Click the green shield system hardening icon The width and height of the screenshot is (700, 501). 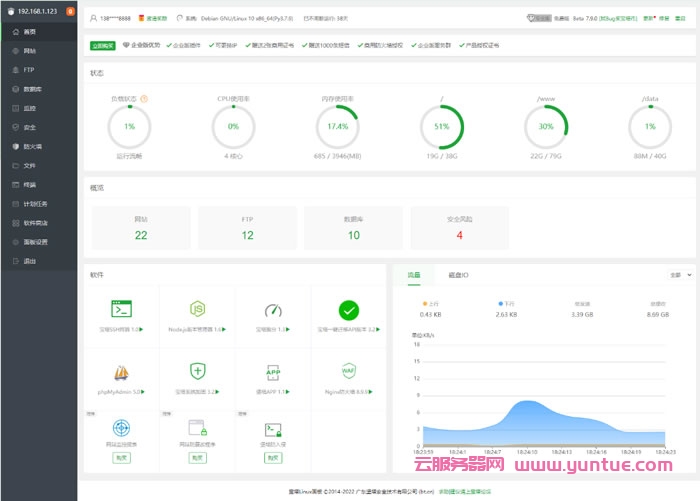197,371
